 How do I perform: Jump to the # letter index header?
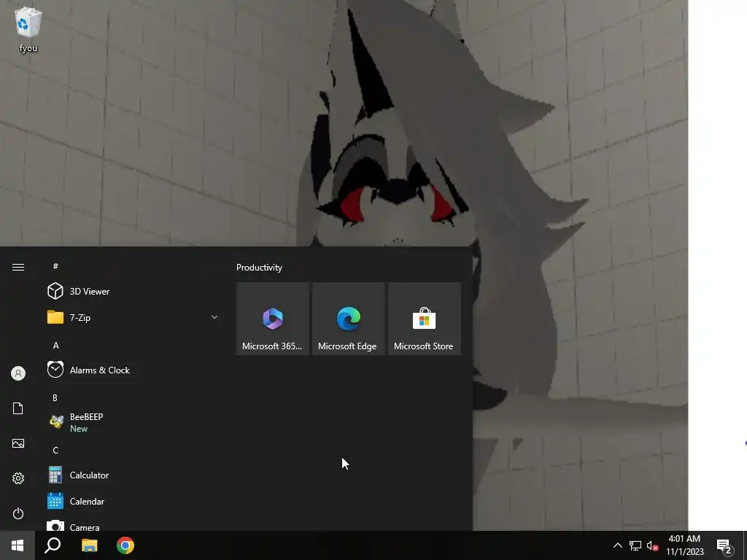[x=55, y=266]
